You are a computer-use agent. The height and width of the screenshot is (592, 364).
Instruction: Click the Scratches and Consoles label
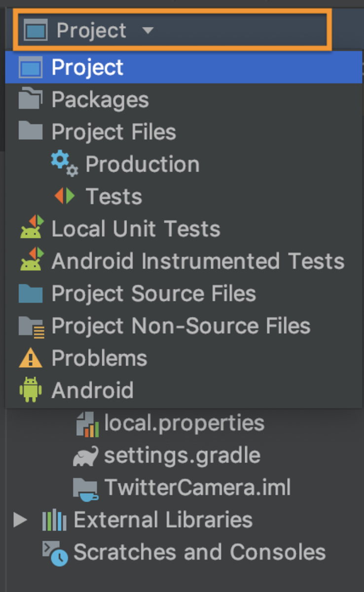pyautogui.click(x=199, y=553)
